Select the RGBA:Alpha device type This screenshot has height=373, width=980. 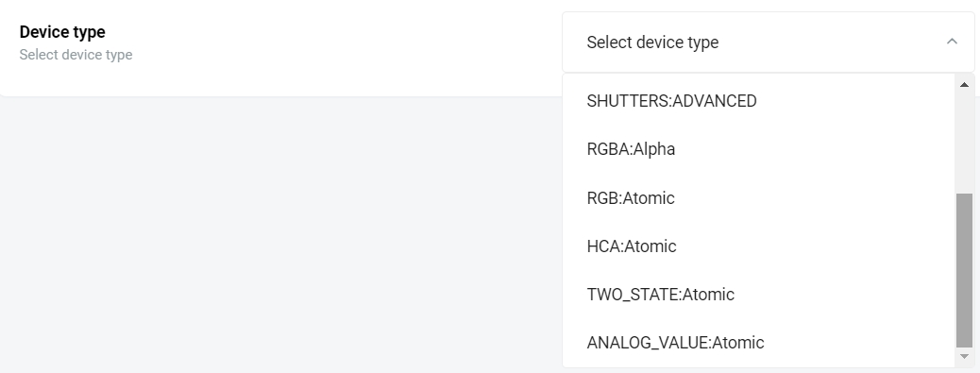pyautogui.click(x=759, y=149)
